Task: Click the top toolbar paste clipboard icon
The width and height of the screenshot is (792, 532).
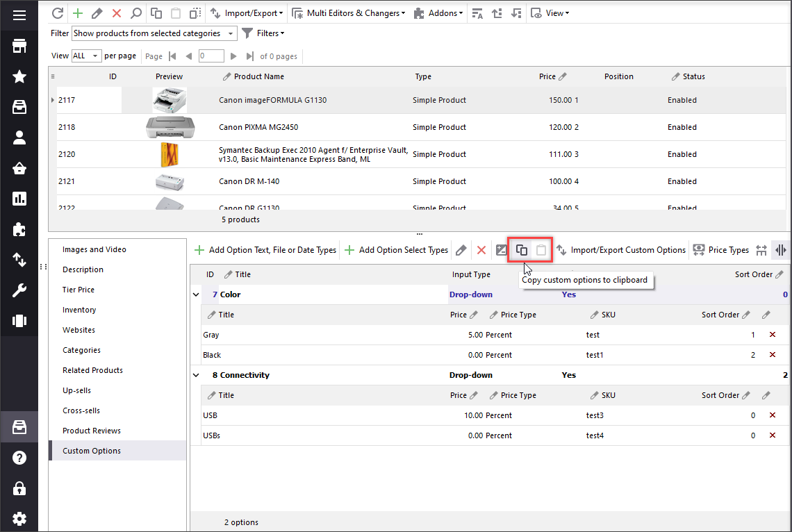Action: point(176,13)
